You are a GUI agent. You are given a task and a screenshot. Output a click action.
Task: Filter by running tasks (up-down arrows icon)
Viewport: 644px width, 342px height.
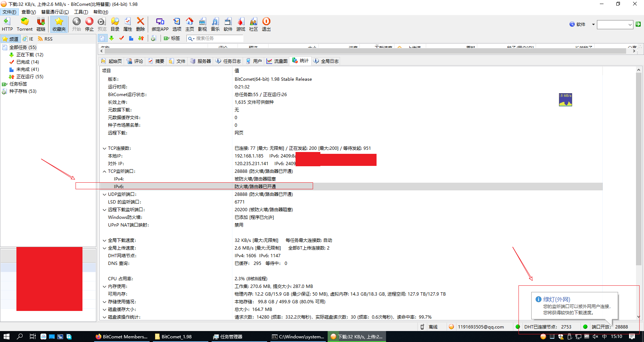click(x=141, y=38)
